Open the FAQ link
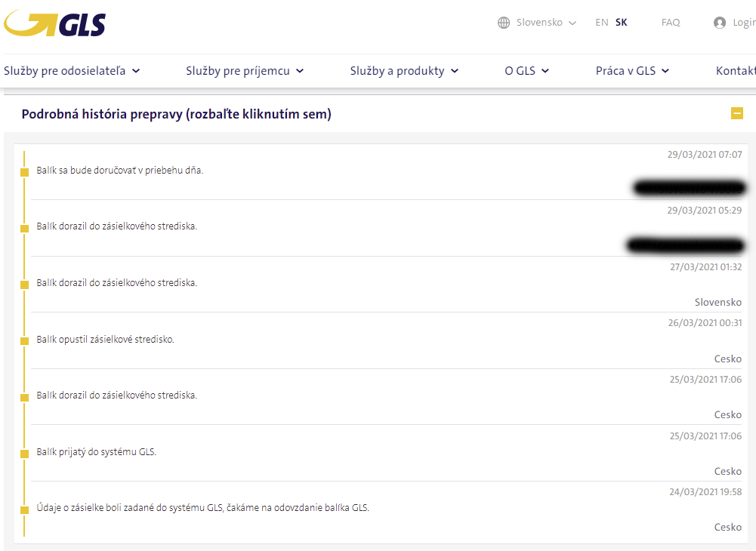The height and width of the screenshot is (551, 756). coord(671,23)
